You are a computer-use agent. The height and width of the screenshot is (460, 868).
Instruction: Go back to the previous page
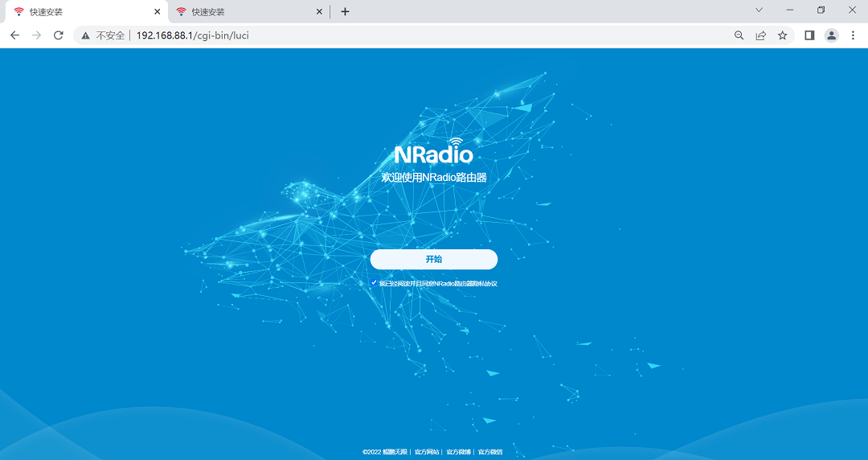(15, 35)
